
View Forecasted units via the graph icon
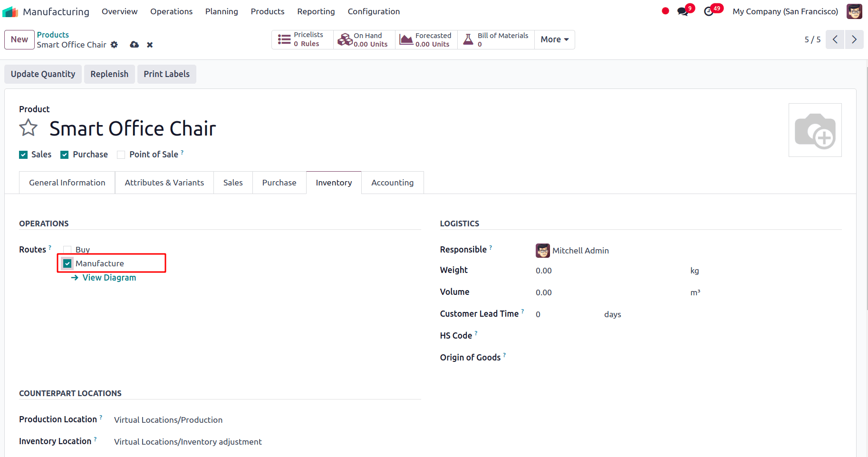[x=406, y=39]
